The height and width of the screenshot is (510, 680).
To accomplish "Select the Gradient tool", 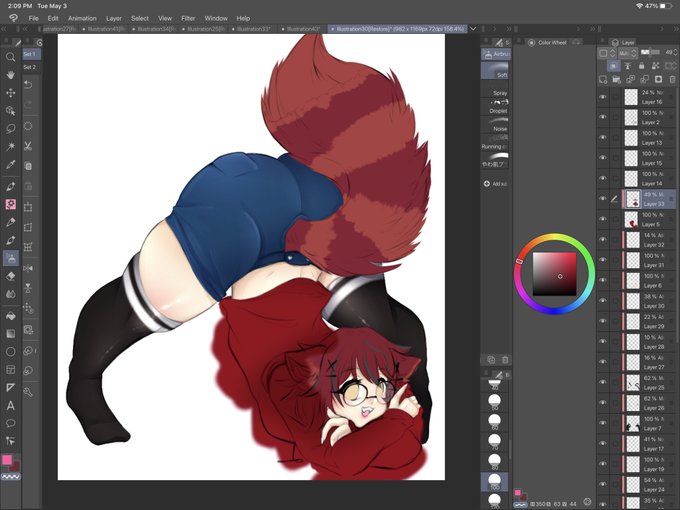I will point(10,333).
